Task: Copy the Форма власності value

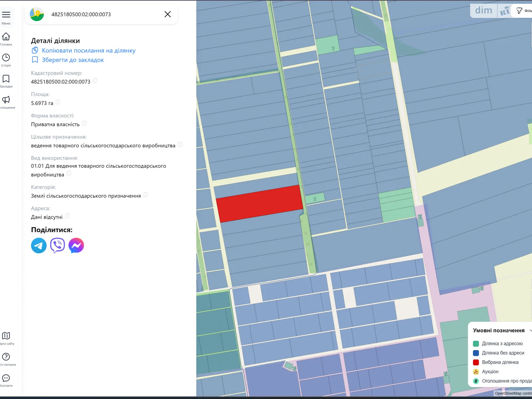Action: [x=84, y=123]
